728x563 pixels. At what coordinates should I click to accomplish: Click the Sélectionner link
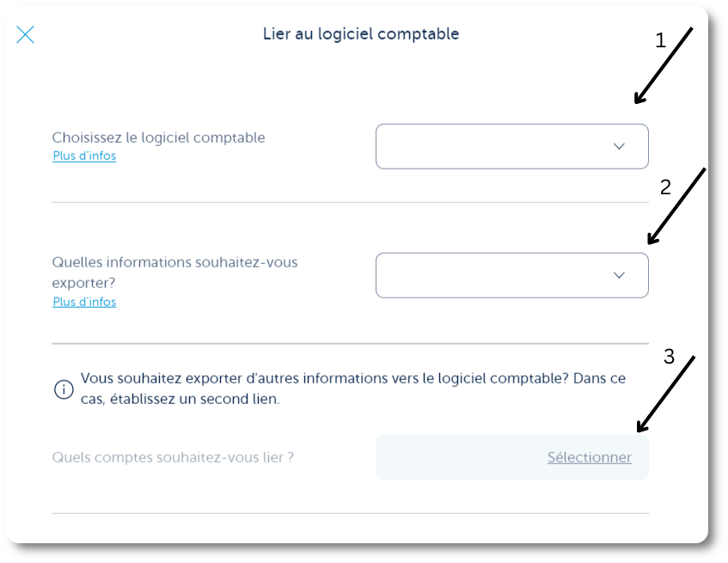589,457
